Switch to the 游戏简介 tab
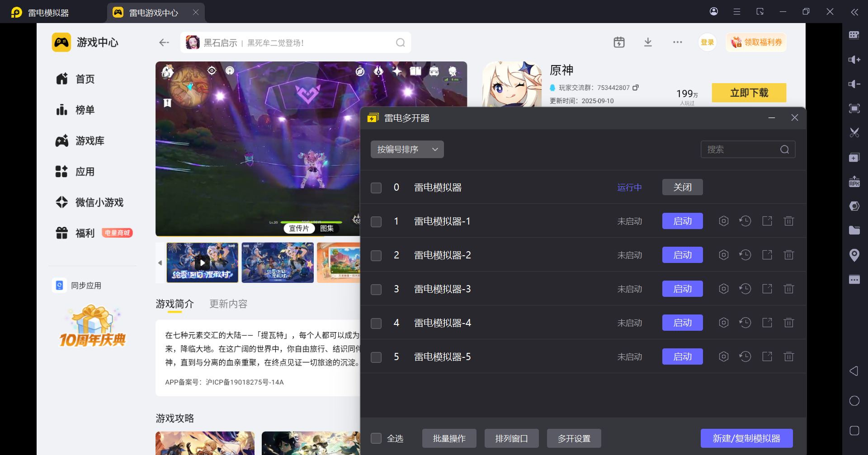Viewport: 868px width, 455px height. [175, 304]
